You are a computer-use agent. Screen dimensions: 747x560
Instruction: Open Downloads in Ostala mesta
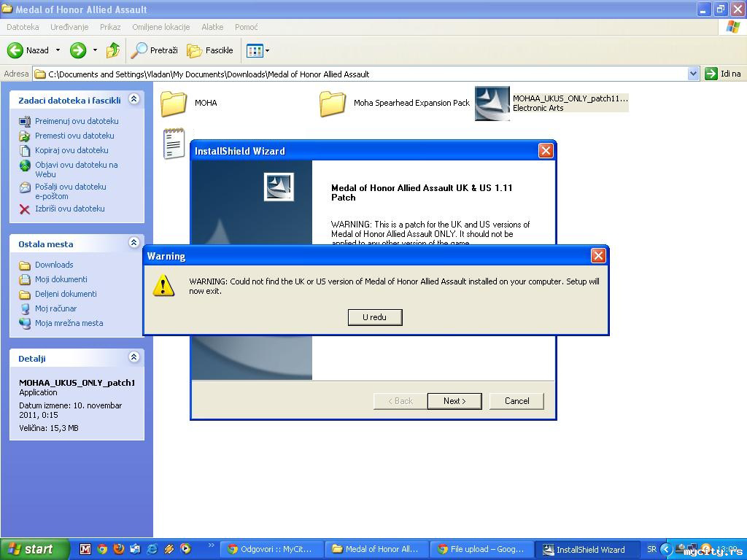pyautogui.click(x=54, y=265)
